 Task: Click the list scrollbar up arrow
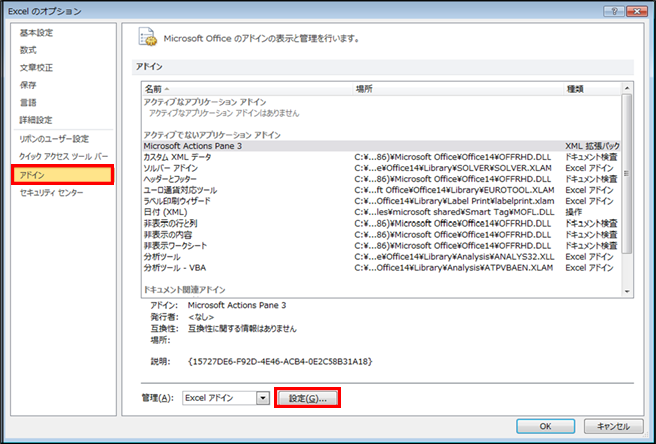(627, 88)
